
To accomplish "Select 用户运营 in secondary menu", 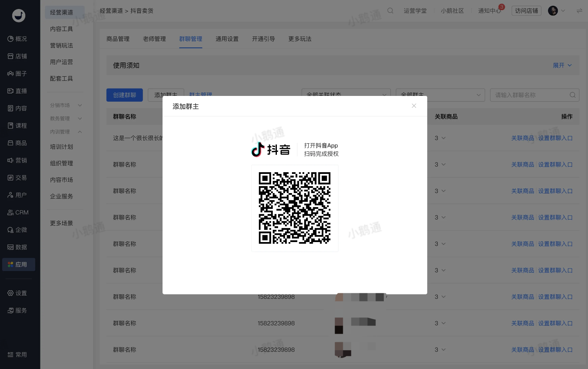I will tap(62, 62).
